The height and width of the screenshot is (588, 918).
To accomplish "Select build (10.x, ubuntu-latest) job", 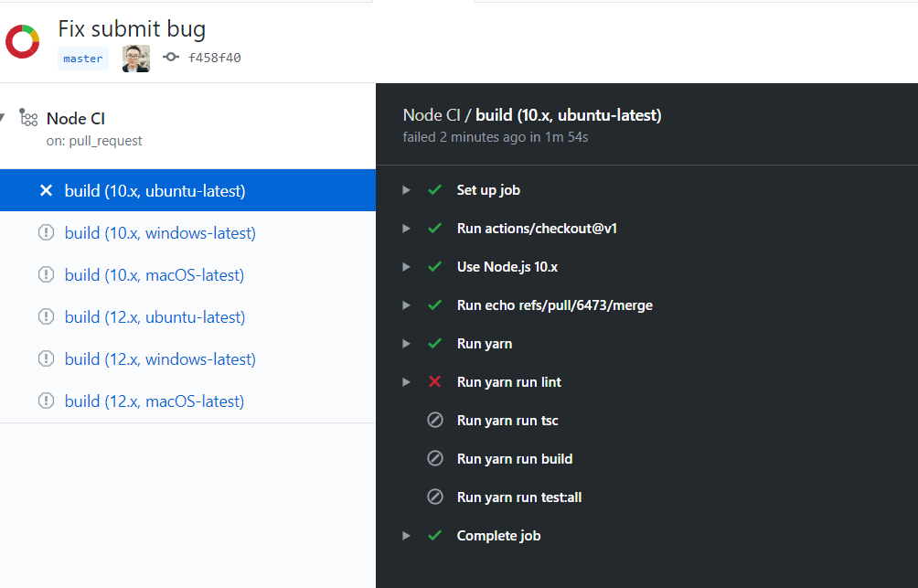I will coord(187,190).
